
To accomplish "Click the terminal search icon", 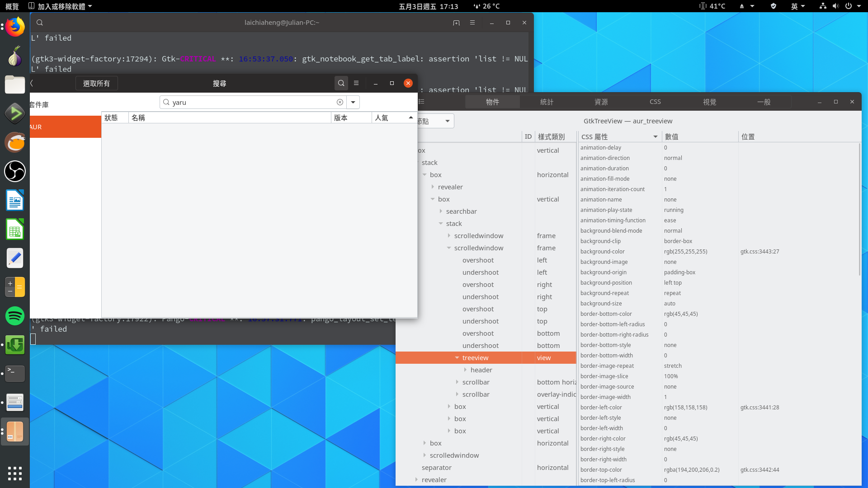I will (40, 23).
